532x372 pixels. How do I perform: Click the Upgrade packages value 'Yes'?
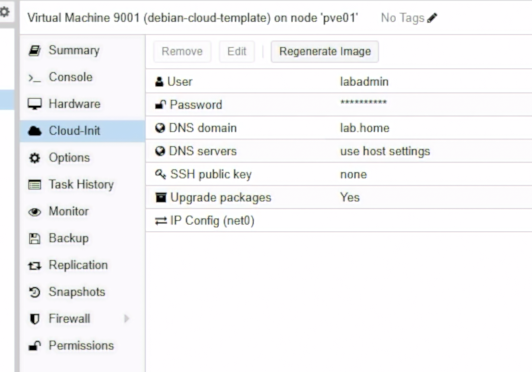coord(350,198)
